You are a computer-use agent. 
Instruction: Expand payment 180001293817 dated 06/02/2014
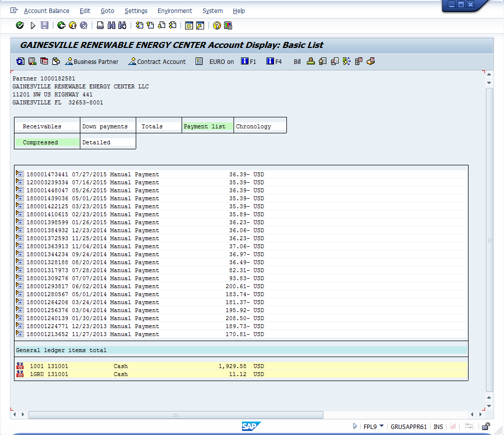pyautogui.click(x=20, y=286)
